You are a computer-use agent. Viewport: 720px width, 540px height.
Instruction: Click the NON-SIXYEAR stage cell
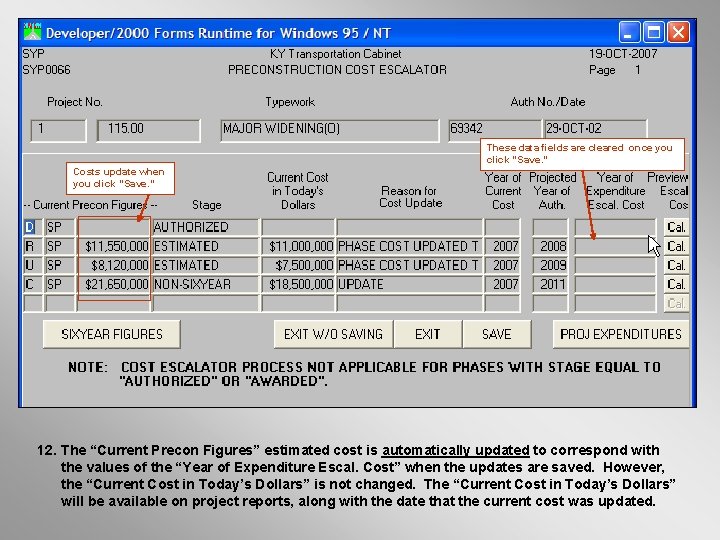[x=206, y=285]
